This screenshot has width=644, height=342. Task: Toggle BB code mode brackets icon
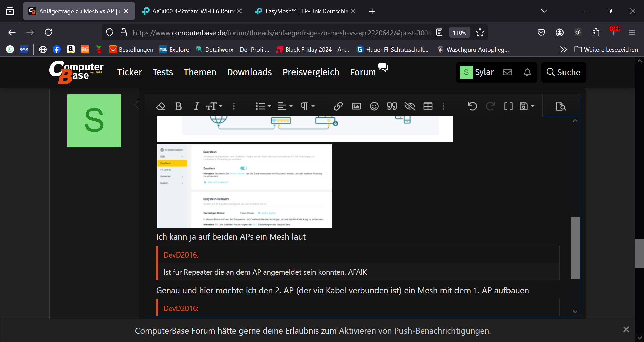tap(508, 106)
